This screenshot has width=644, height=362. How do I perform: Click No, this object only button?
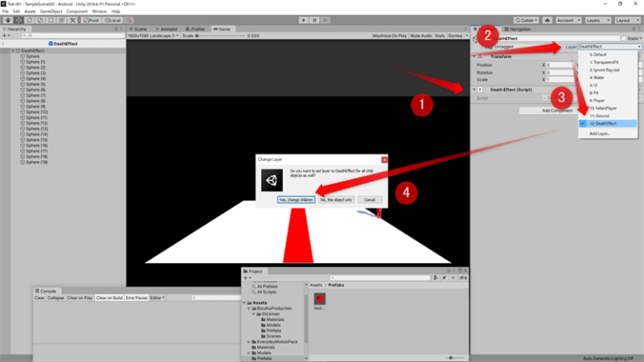click(x=336, y=199)
